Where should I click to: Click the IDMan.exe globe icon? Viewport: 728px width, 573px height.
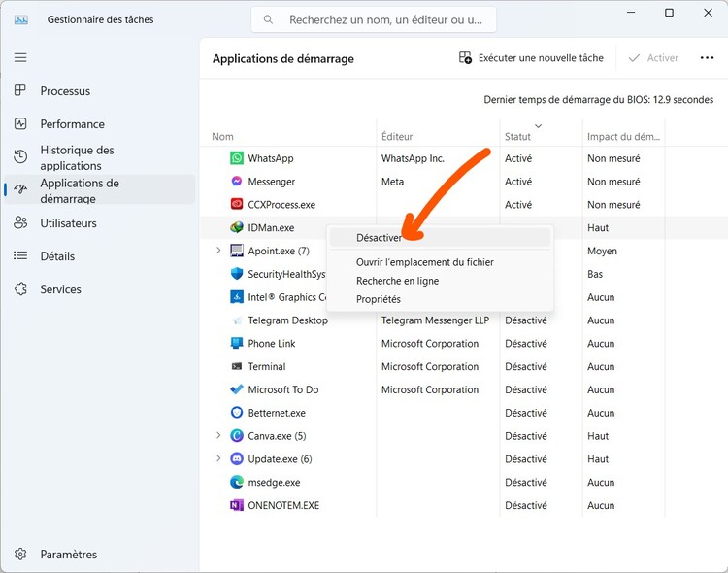coord(237,227)
